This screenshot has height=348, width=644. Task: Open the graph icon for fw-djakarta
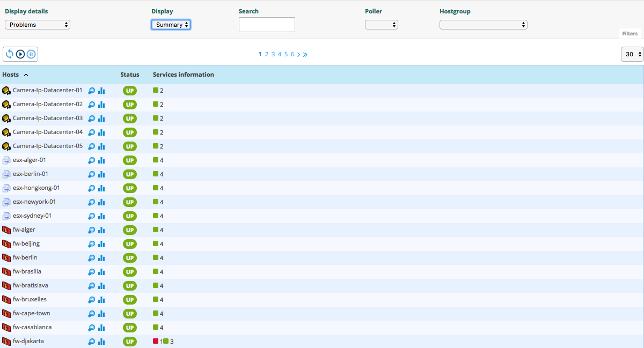(x=101, y=342)
